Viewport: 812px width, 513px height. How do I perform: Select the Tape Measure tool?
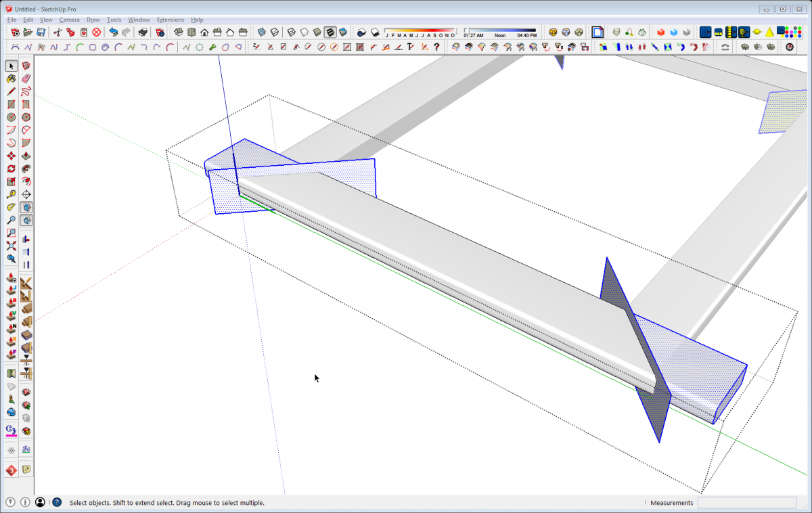11,194
